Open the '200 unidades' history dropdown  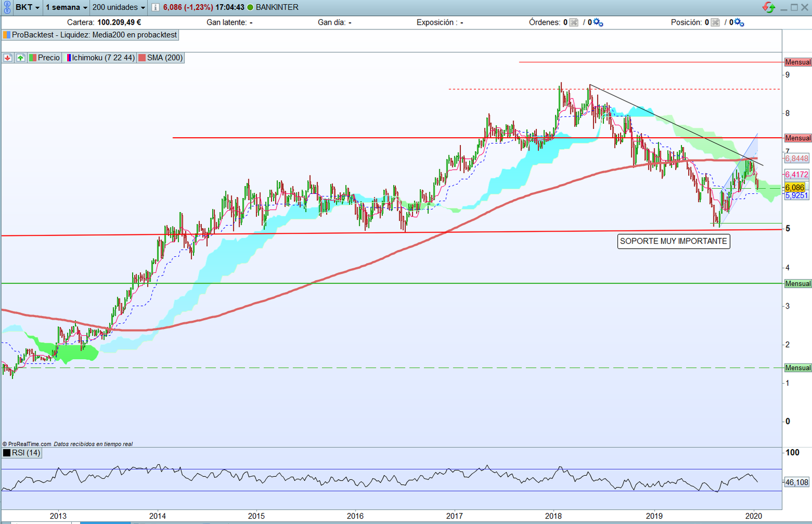pyautogui.click(x=119, y=7)
